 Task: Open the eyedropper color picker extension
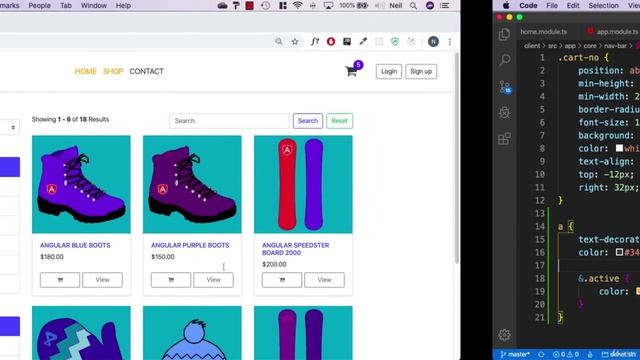coord(362,41)
